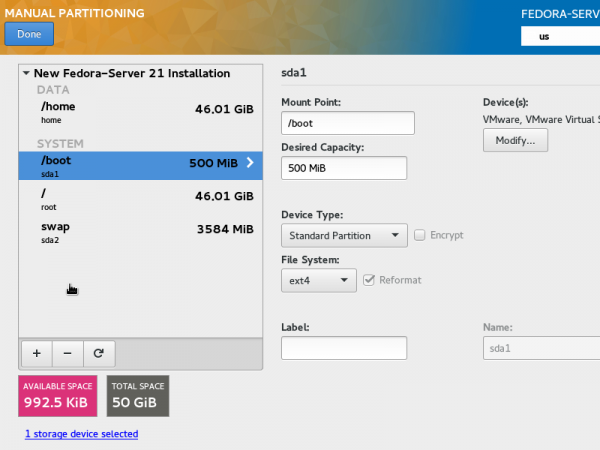Select the swap sda2 partition row
This screenshot has height=450, width=600.
click(141, 232)
